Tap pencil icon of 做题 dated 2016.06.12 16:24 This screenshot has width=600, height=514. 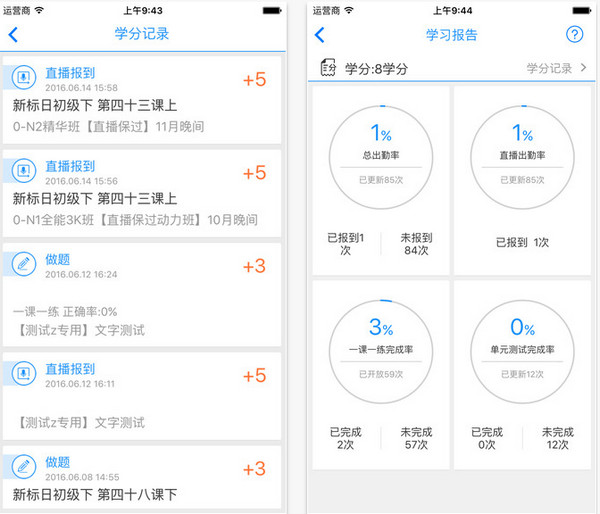click(24, 264)
